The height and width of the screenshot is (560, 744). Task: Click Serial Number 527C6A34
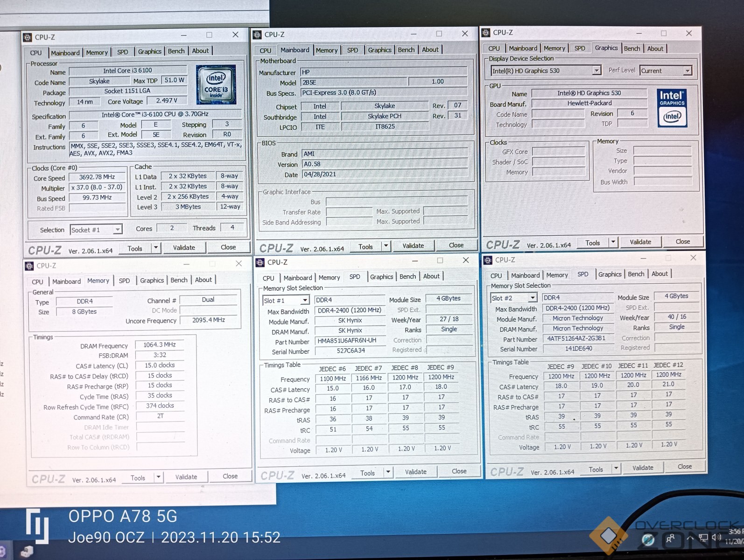[351, 350]
